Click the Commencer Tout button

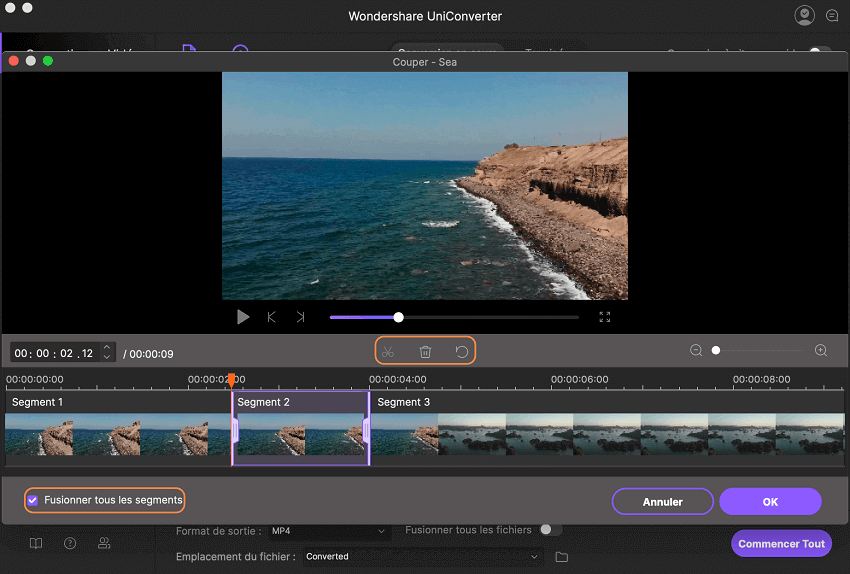click(781, 544)
